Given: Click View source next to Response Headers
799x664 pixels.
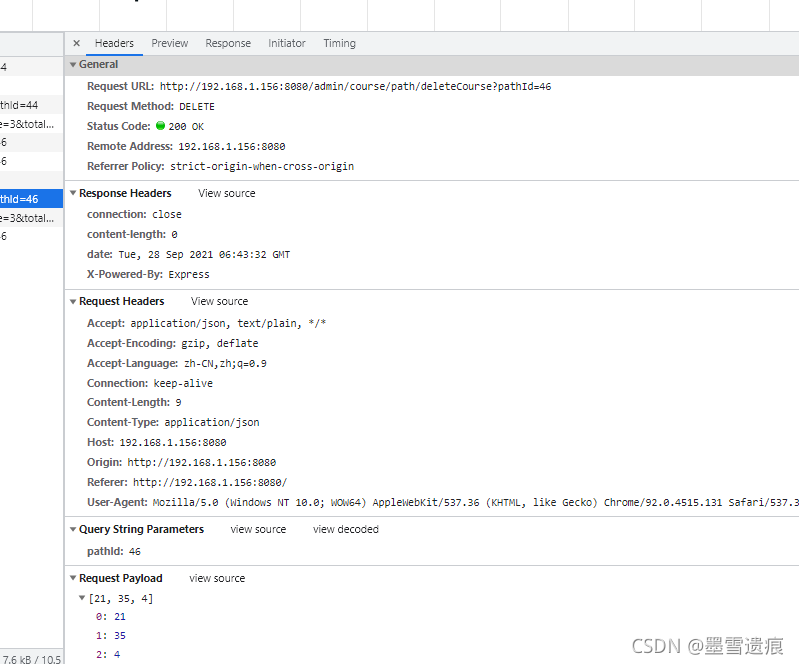Looking at the screenshot, I should click(x=227, y=193).
